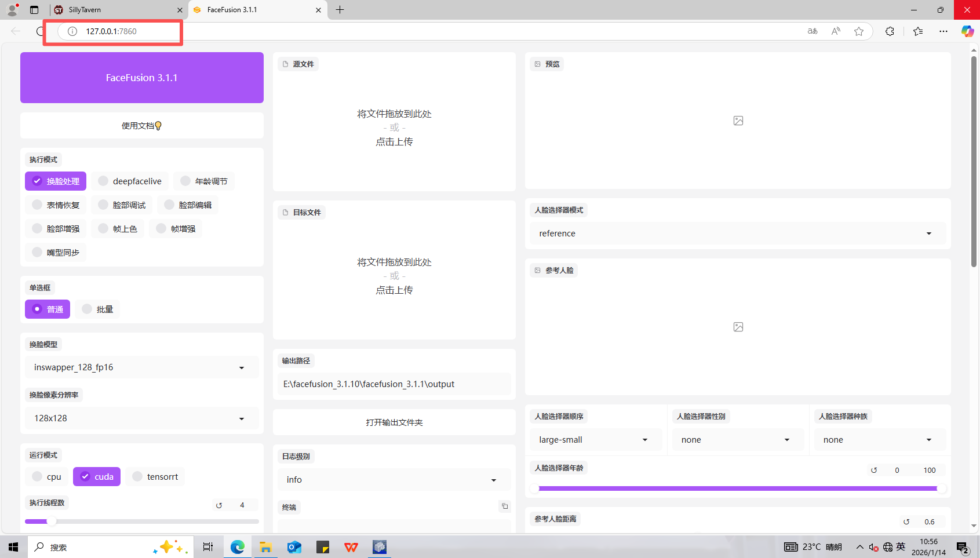Open Task View on the taskbar
980x558 pixels.
pyautogui.click(x=207, y=547)
